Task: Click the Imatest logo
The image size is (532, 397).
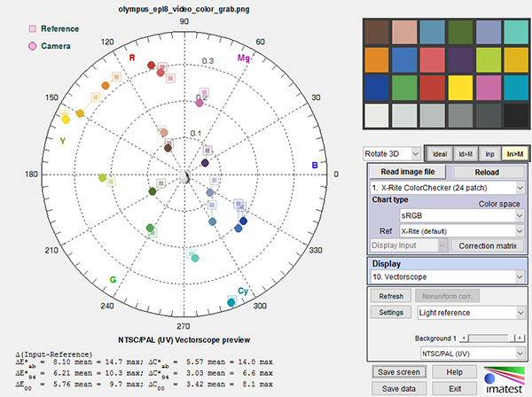Action: 505,380
